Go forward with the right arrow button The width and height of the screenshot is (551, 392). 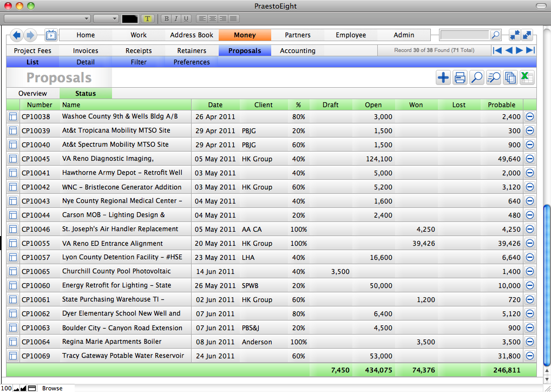pyautogui.click(x=30, y=35)
